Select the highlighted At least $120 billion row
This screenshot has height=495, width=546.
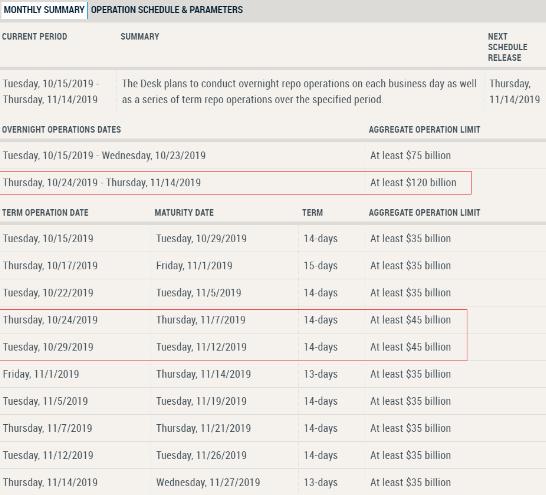click(x=236, y=182)
